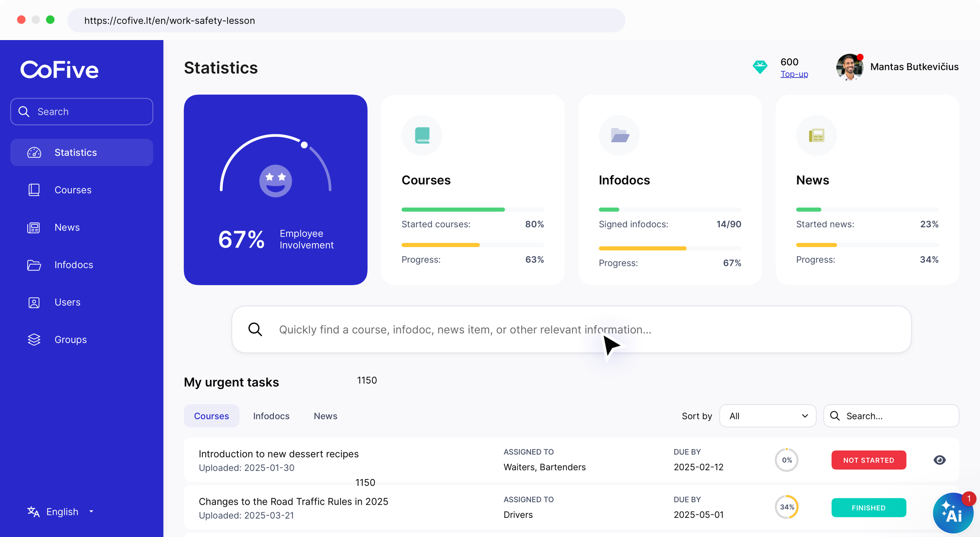Click the quick find search field
Screen dimensions: 980x537
tap(571, 329)
